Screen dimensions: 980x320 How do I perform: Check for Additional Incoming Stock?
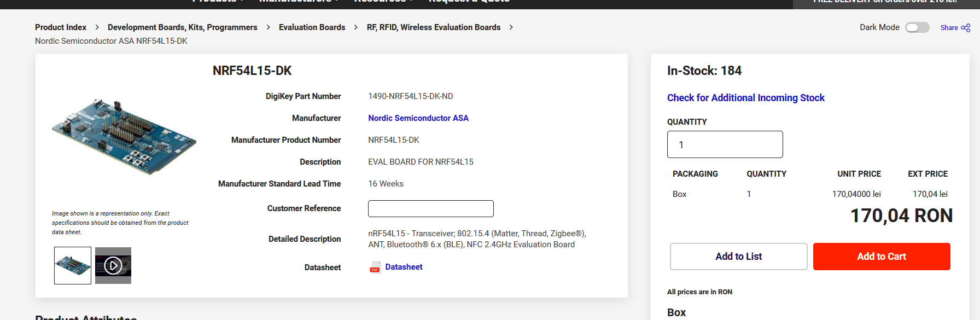[x=745, y=98]
